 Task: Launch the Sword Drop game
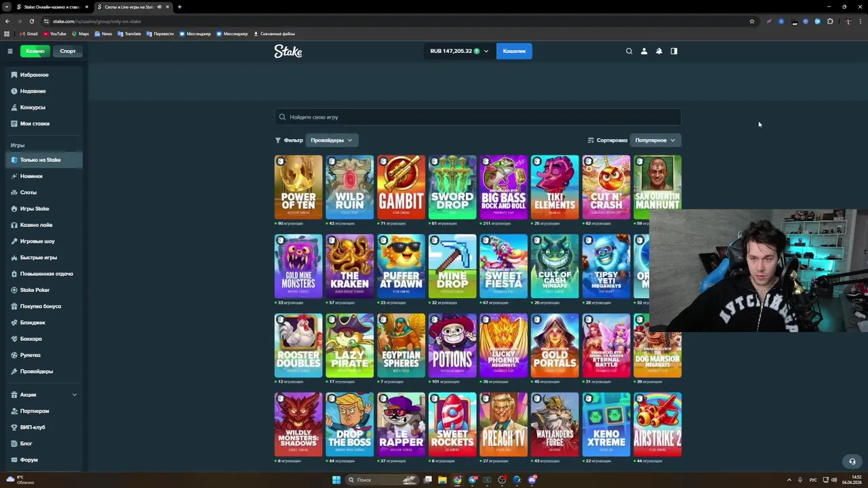click(452, 187)
